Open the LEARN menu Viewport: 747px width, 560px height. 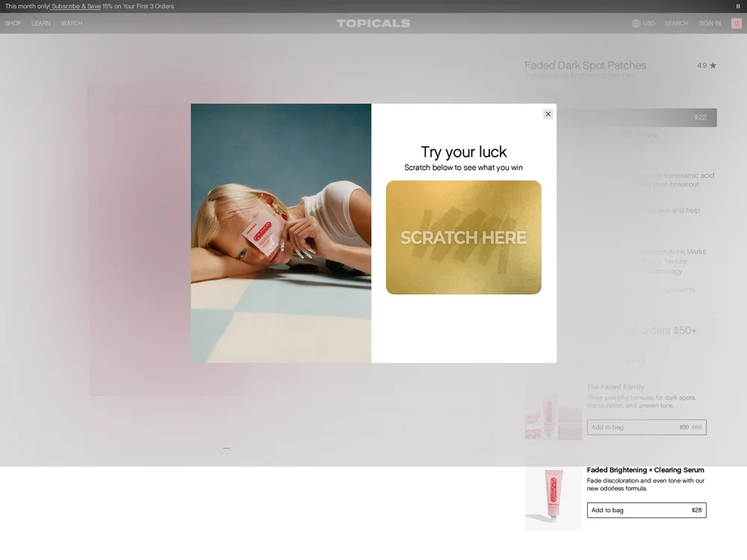coord(41,23)
